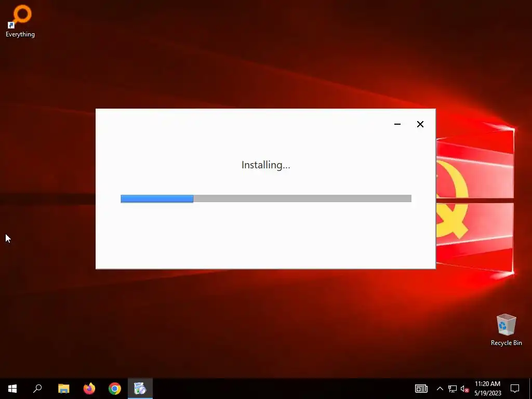This screenshot has height=399, width=532.
Task: Minimize the Installing window
Action: pyautogui.click(x=397, y=124)
